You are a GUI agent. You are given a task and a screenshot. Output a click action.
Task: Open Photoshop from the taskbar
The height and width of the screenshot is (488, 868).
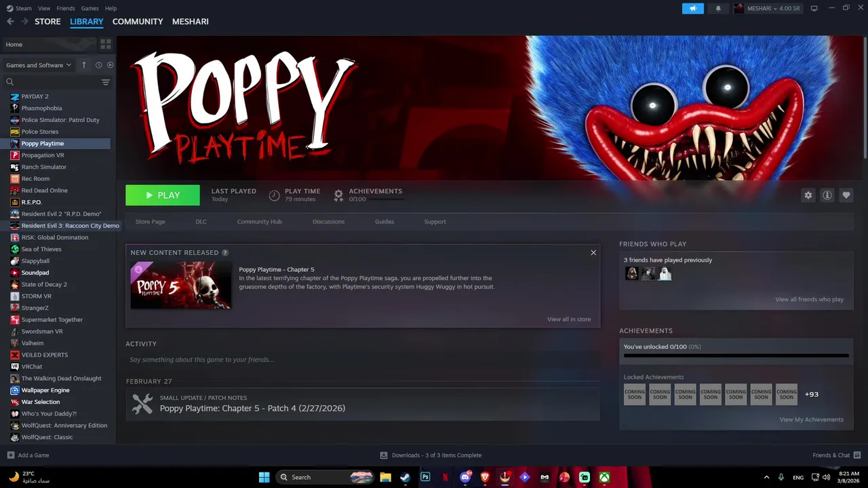pyautogui.click(x=425, y=477)
